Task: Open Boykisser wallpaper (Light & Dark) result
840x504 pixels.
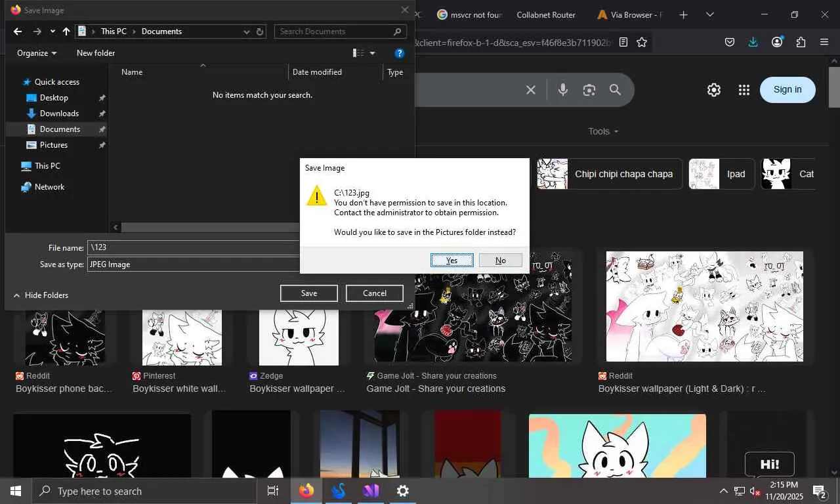Action: (682, 388)
